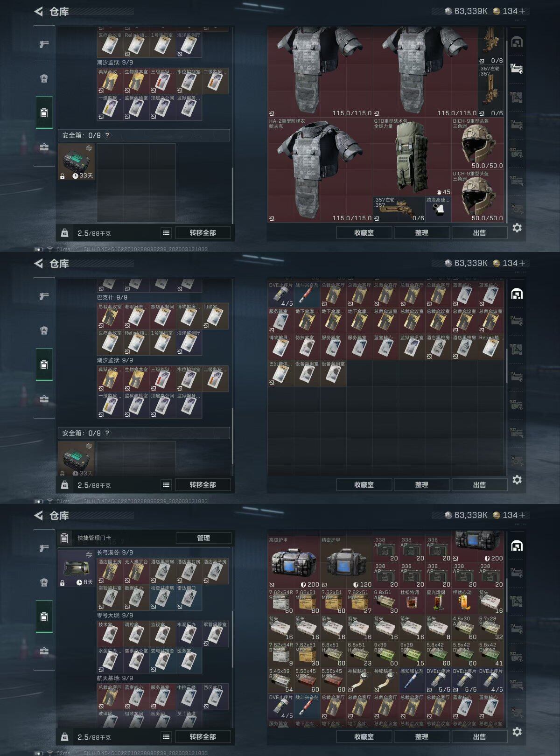The height and width of the screenshot is (756, 560).
Task: Click the 腾龙高速 item tile
Action: coord(438,209)
